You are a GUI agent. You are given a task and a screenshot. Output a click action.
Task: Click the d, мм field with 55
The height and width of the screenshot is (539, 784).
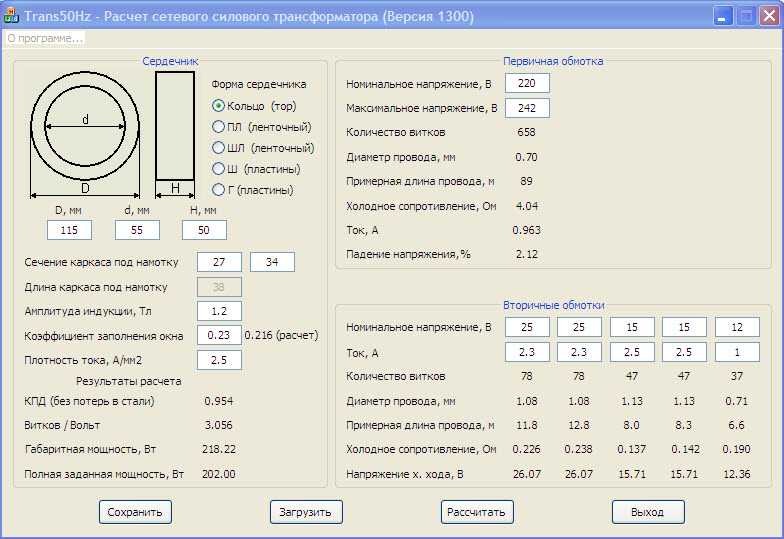tap(137, 230)
